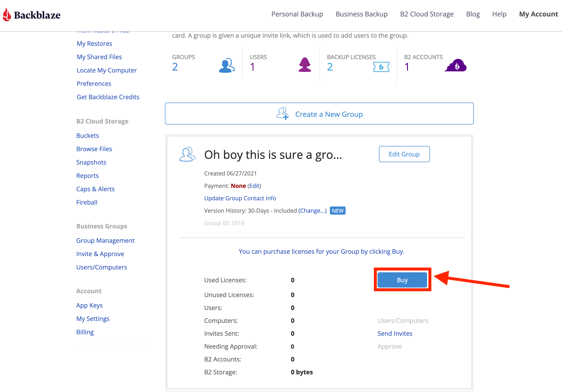Viewport: 562px width, 392px height.
Task: Click the Backup Licenses ticket icon
Action: coord(381,67)
